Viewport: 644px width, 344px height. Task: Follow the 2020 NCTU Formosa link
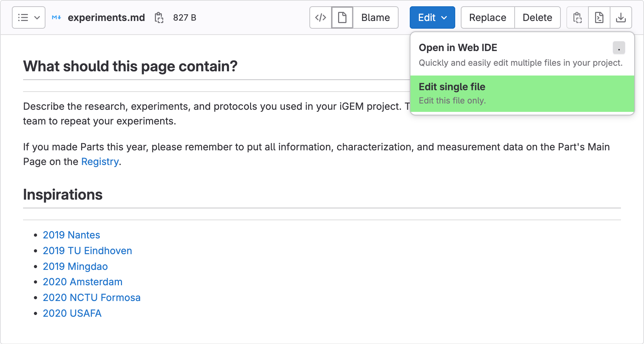(x=92, y=298)
